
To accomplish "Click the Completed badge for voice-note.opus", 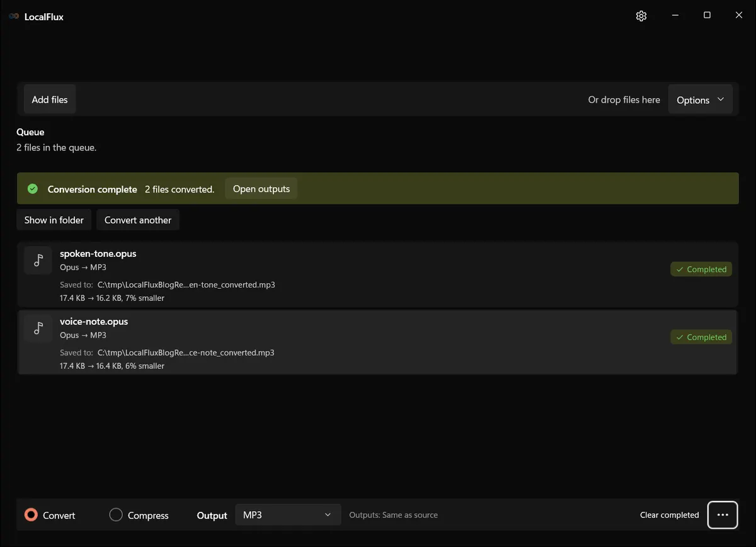I will [701, 337].
